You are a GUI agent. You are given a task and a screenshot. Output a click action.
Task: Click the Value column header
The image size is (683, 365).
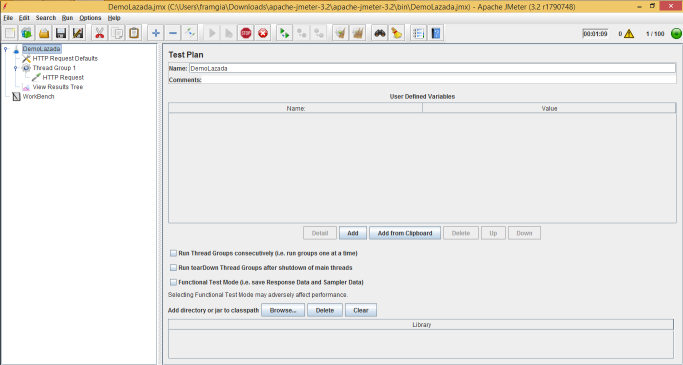pos(549,108)
